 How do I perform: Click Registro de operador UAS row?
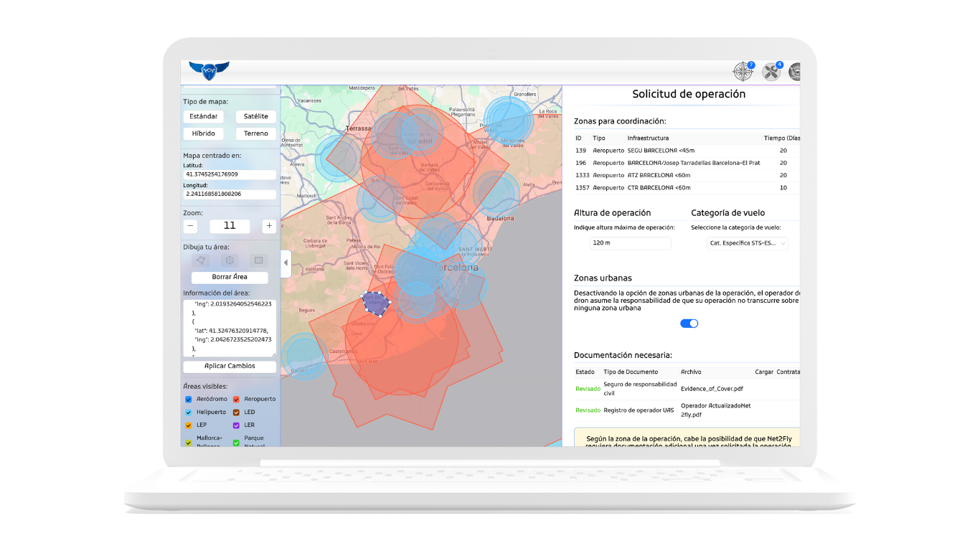click(687, 410)
